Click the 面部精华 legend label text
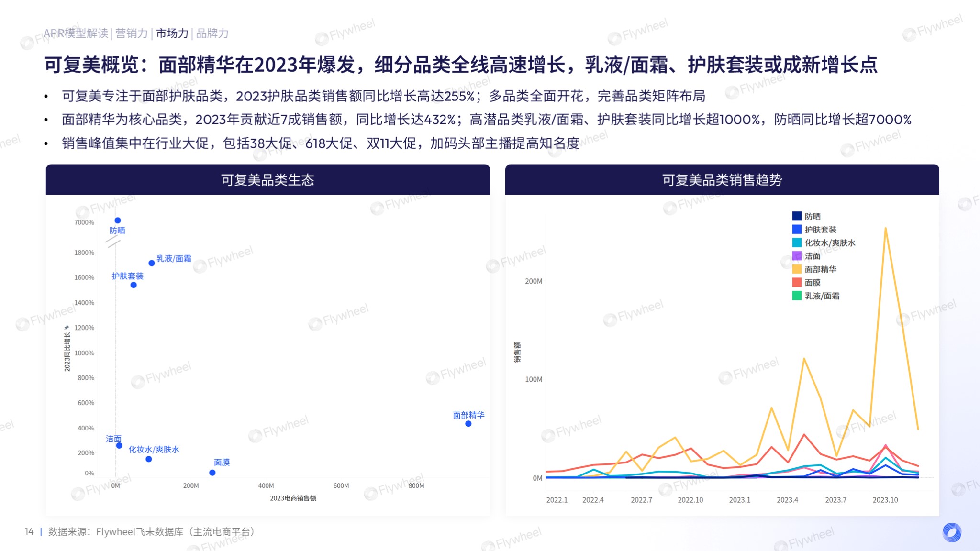 tap(821, 269)
